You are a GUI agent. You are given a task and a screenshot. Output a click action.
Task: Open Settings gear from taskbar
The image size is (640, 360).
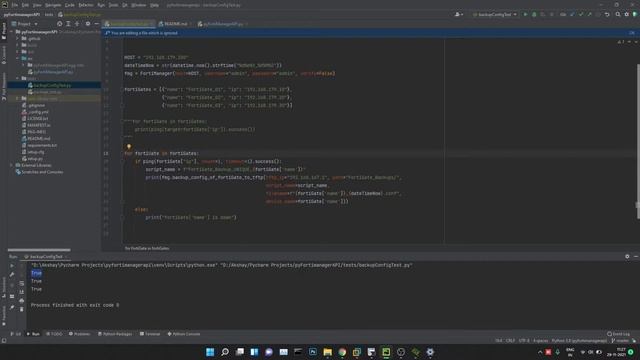[x=430, y=352]
